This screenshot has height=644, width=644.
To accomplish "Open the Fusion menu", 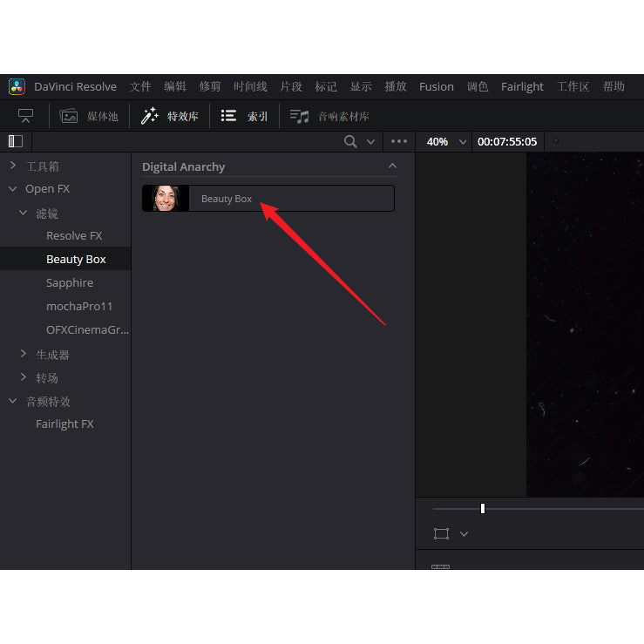I will pyautogui.click(x=437, y=86).
